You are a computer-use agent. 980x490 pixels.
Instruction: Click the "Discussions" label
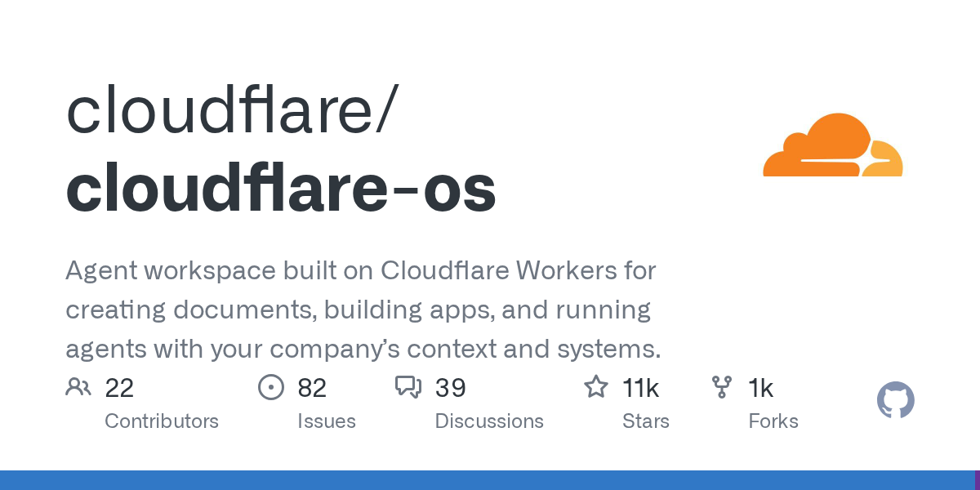coord(489,421)
